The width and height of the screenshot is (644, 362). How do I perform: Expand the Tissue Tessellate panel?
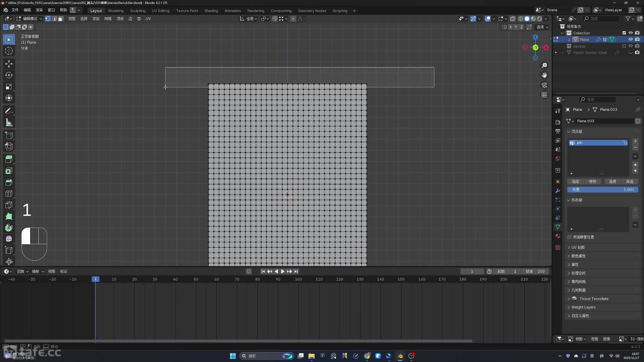[594, 299]
